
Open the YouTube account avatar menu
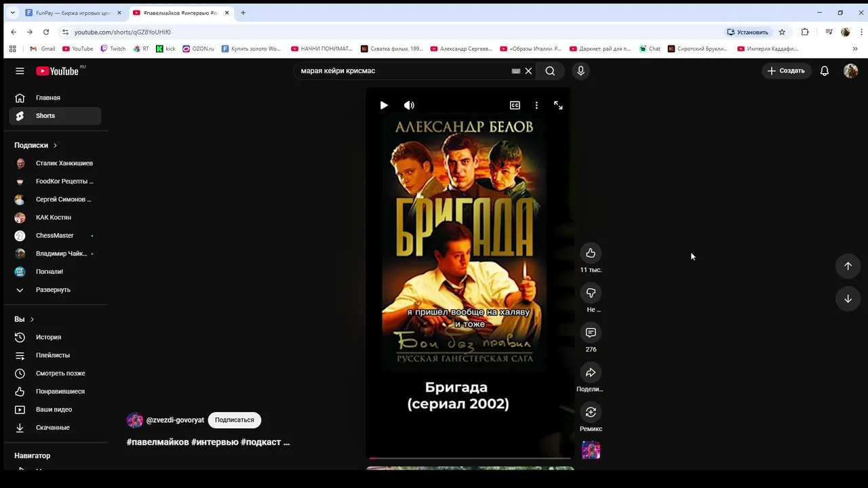tap(850, 70)
